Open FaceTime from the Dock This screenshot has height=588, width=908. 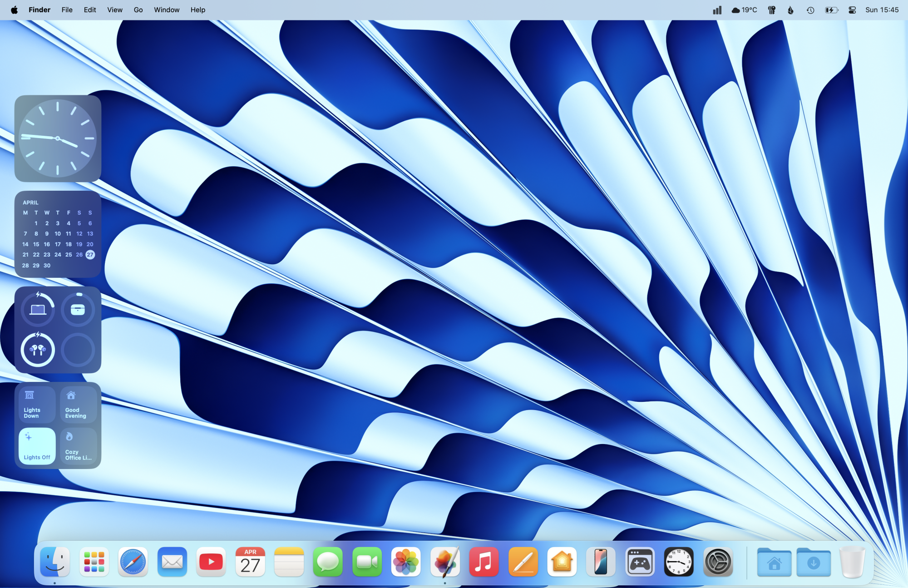pyautogui.click(x=367, y=562)
